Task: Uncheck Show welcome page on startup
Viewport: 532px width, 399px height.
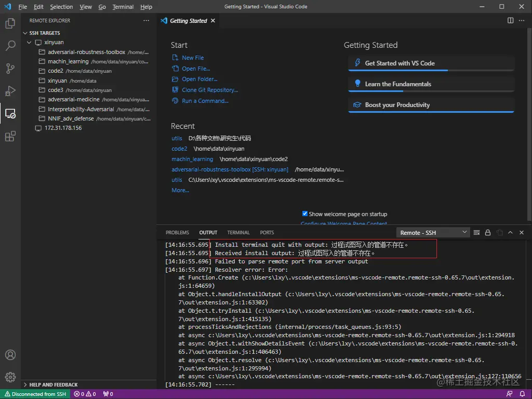Action: [x=305, y=214]
